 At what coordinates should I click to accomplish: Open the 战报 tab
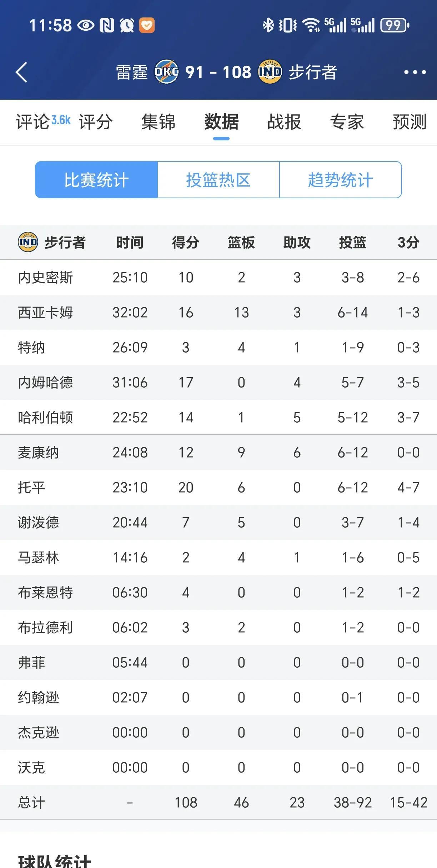click(x=284, y=122)
